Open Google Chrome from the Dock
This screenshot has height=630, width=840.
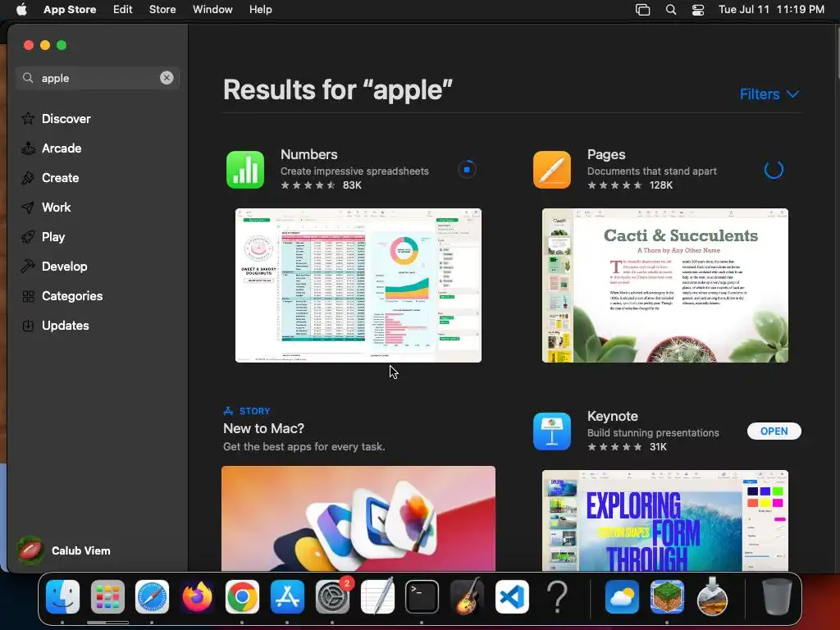point(242,596)
